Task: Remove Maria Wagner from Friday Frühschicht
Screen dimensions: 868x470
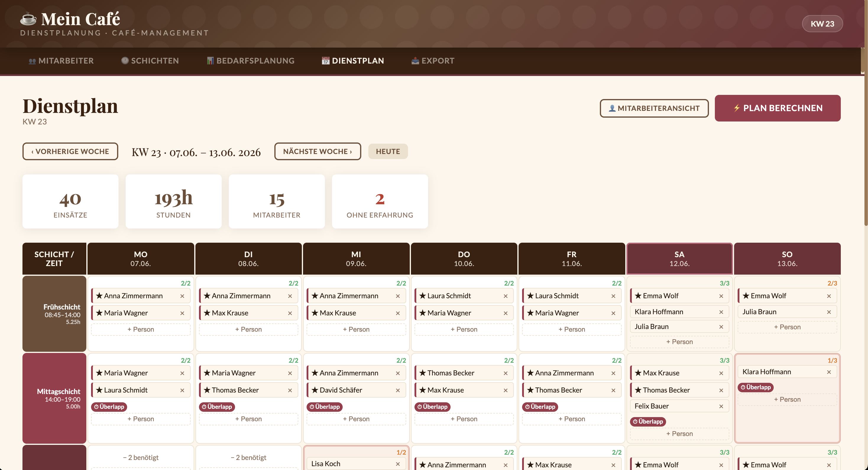Action: [613, 313]
